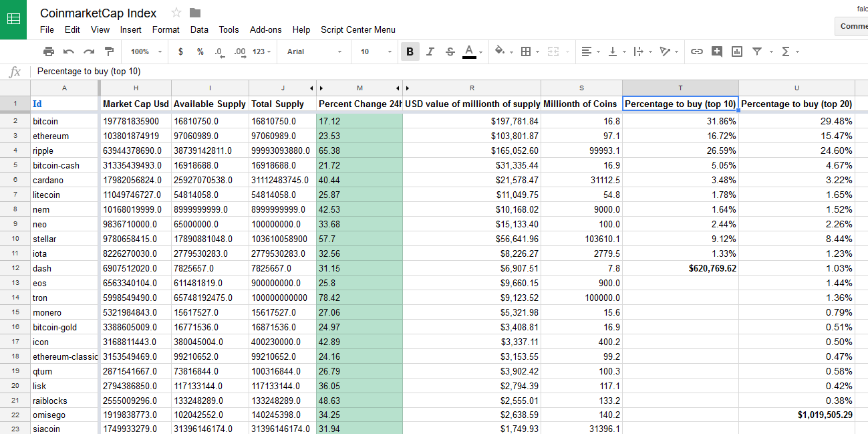Open the Arial font dropdown

pyautogui.click(x=314, y=51)
